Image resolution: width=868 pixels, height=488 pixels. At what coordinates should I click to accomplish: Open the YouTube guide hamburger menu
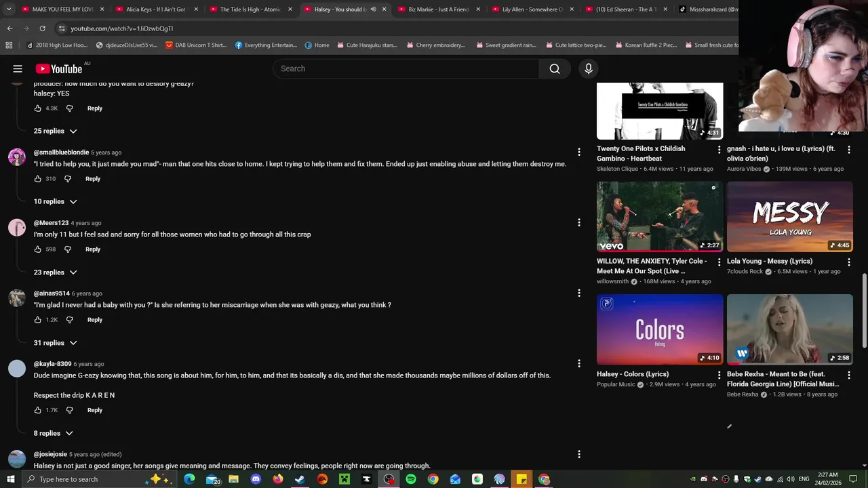click(18, 68)
